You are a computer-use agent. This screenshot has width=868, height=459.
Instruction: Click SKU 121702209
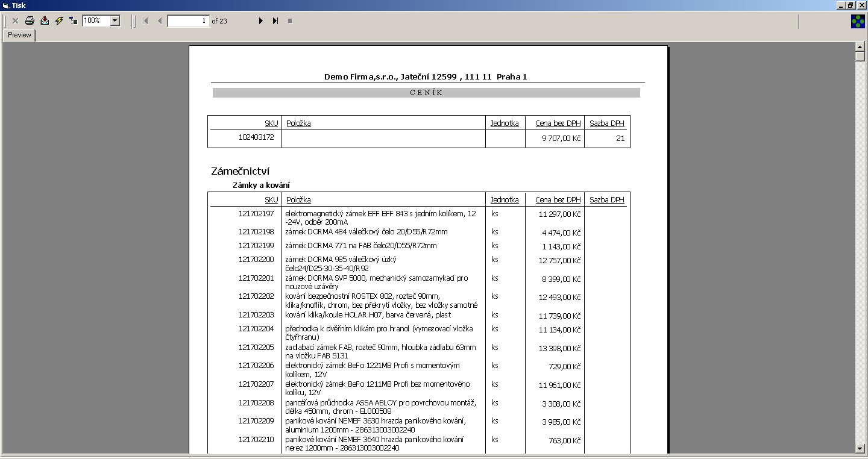256,420
